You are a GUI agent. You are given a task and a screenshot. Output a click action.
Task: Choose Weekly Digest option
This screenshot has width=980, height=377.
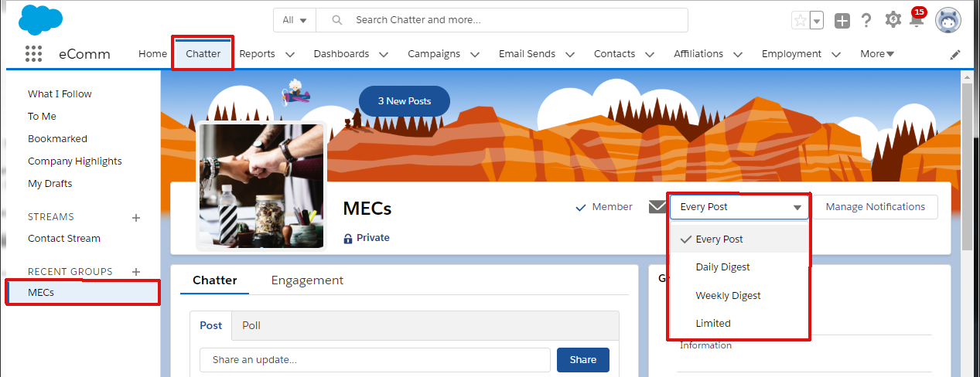pyautogui.click(x=739, y=296)
